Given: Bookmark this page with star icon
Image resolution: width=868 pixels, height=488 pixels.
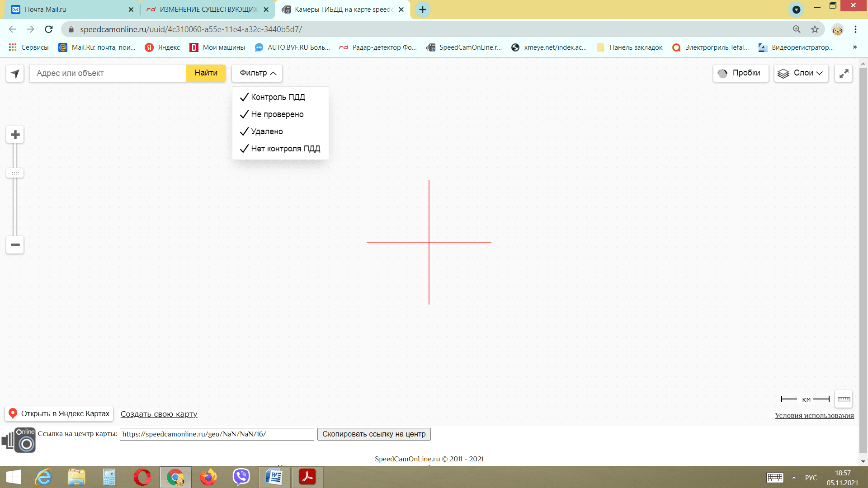Looking at the screenshot, I should coord(815,29).
